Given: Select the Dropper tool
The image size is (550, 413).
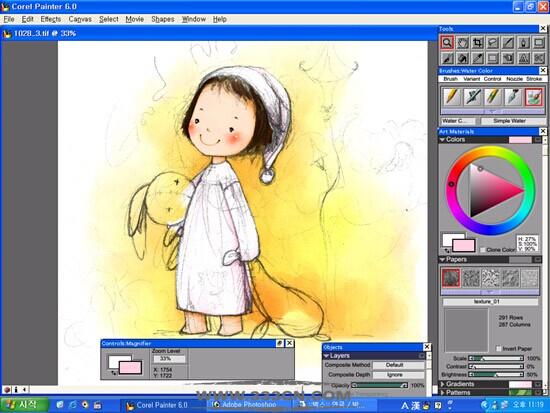Looking at the screenshot, I should 477,58.
